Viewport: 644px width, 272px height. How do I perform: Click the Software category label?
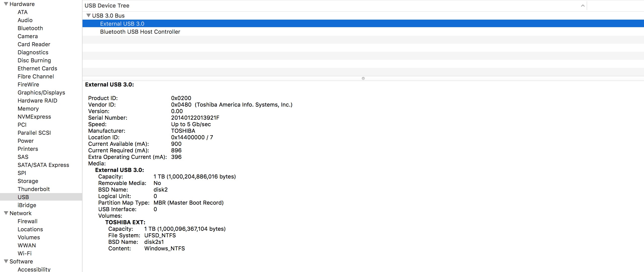point(21,261)
